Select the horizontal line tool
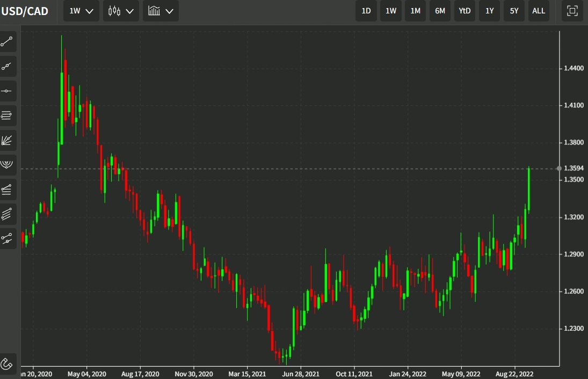Screen dimensions: 588x379 (7, 91)
